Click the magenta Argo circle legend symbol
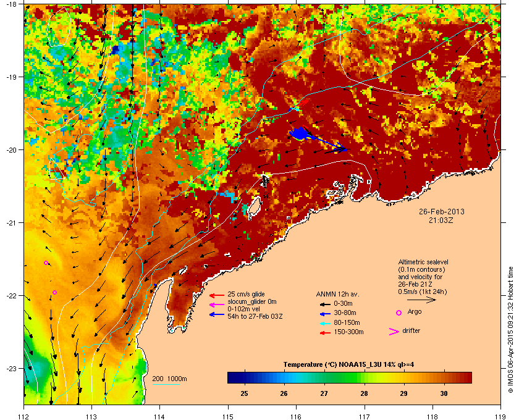 point(399,313)
